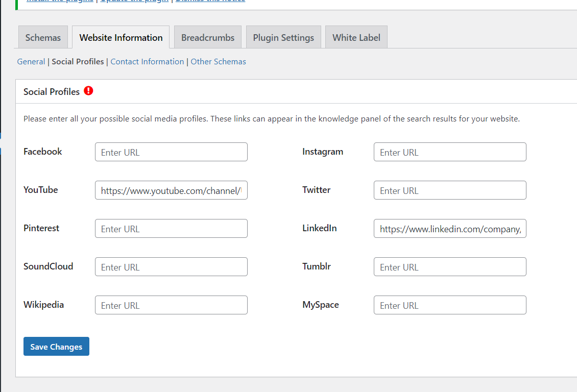Go to the Plugin Settings tab

click(x=283, y=37)
